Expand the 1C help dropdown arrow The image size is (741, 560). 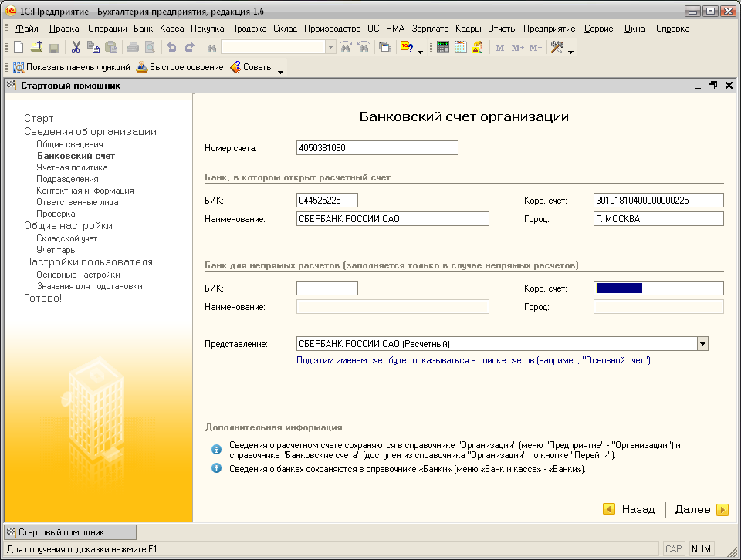pos(420,52)
